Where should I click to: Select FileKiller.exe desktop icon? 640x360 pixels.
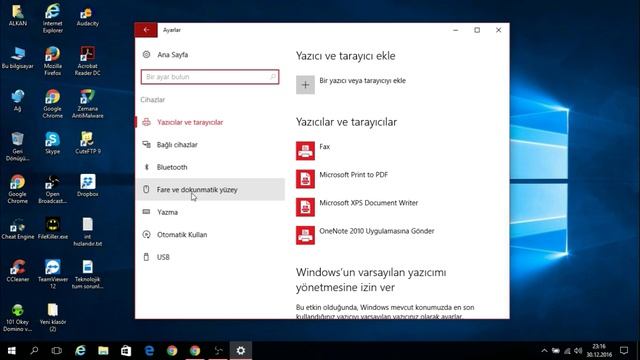[x=53, y=229]
